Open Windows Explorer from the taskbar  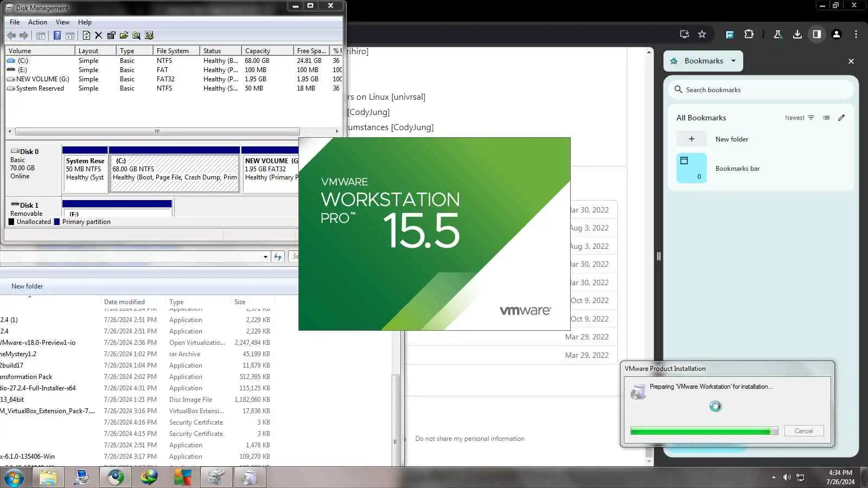tap(48, 478)
